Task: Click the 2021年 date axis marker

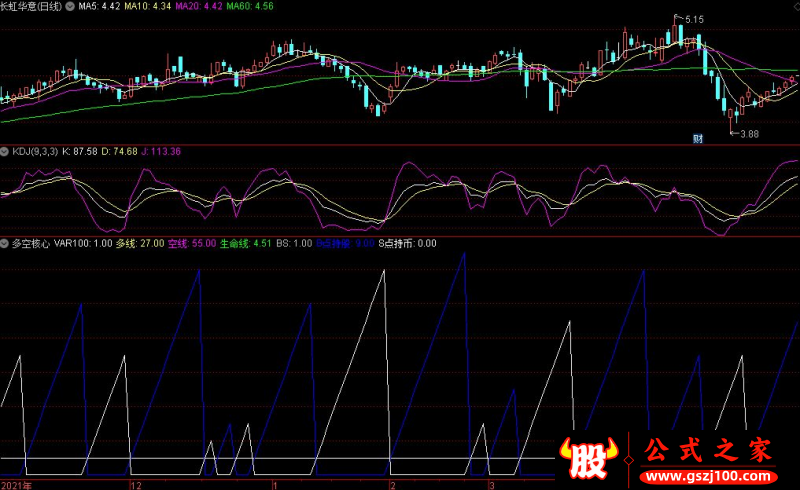Action: (16, 485)
